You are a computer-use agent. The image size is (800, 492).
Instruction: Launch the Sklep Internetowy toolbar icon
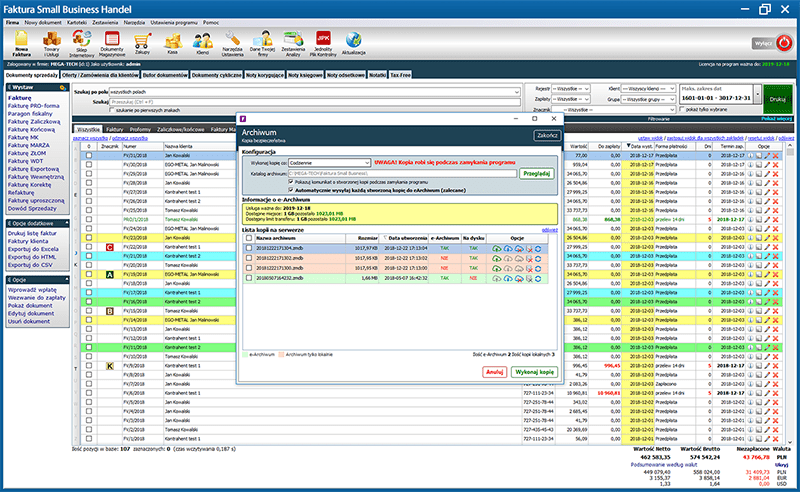pos(82,43)
